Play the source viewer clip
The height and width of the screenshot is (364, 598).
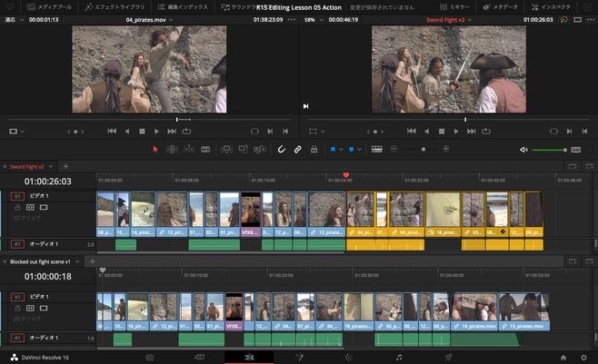tap(156, 132)
